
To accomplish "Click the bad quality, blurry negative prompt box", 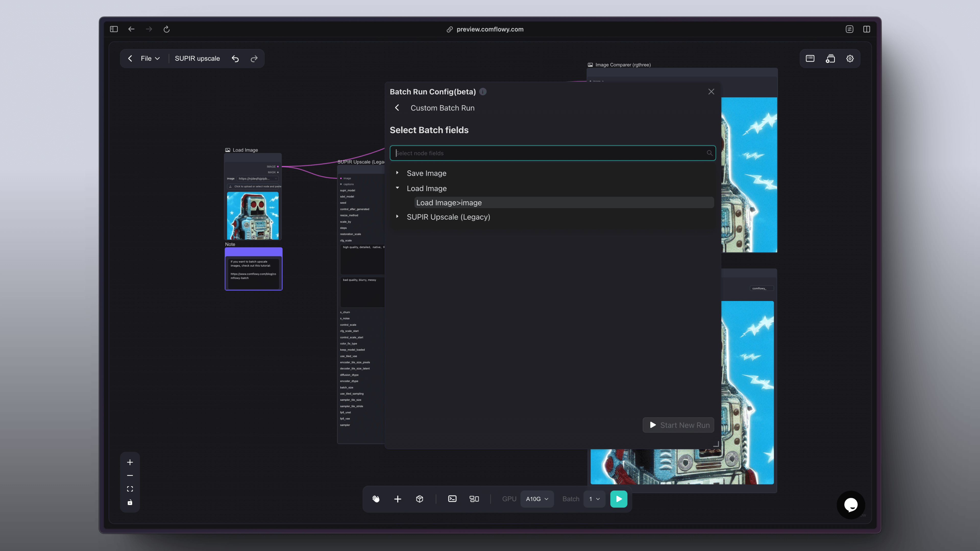I will click(363, 292).
